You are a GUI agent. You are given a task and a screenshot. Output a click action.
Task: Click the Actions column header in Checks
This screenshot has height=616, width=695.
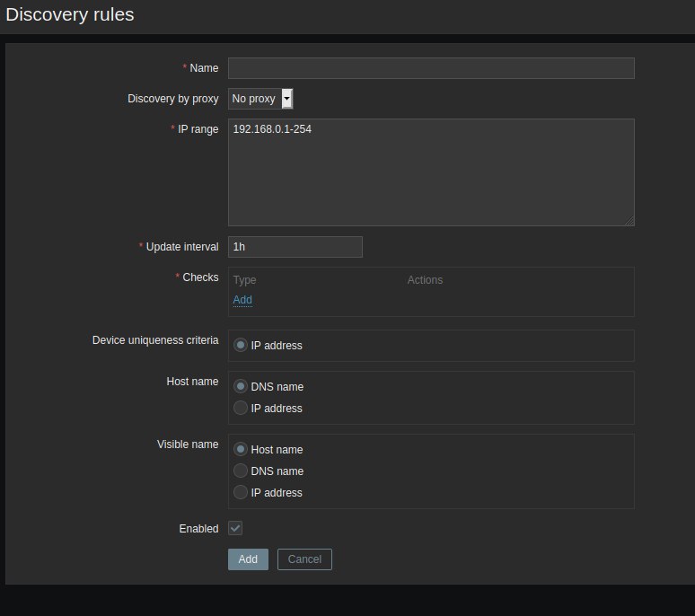click(425, 280)
